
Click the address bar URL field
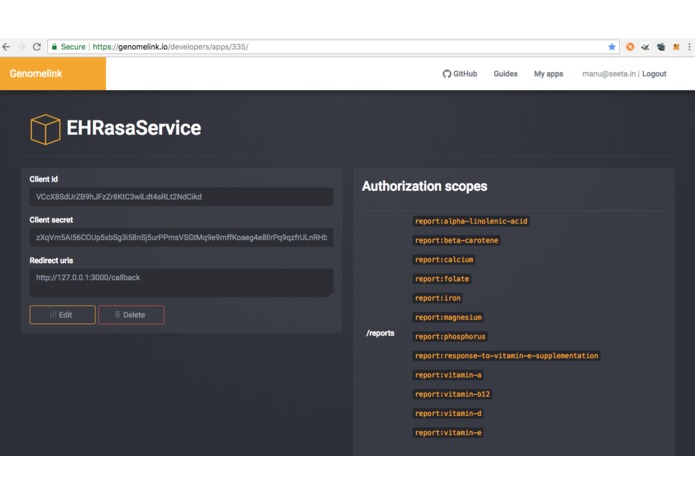(332, 47)
